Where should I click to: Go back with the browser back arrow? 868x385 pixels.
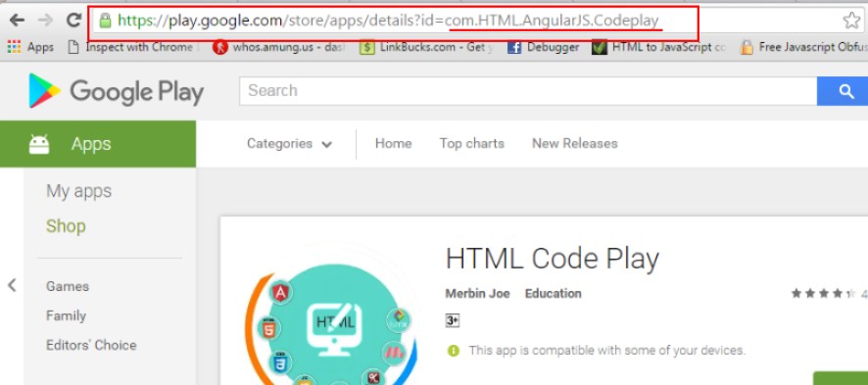(17, 21)
